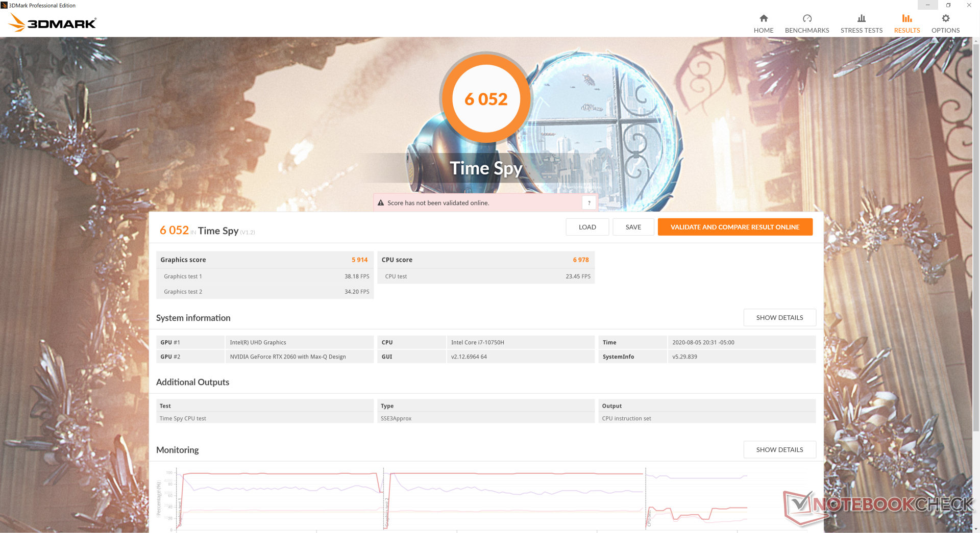Click the timestamp 2020-08-05 20:31 -05:00
The width and height of the screenshot is (980, 533).
coord(742,342)
